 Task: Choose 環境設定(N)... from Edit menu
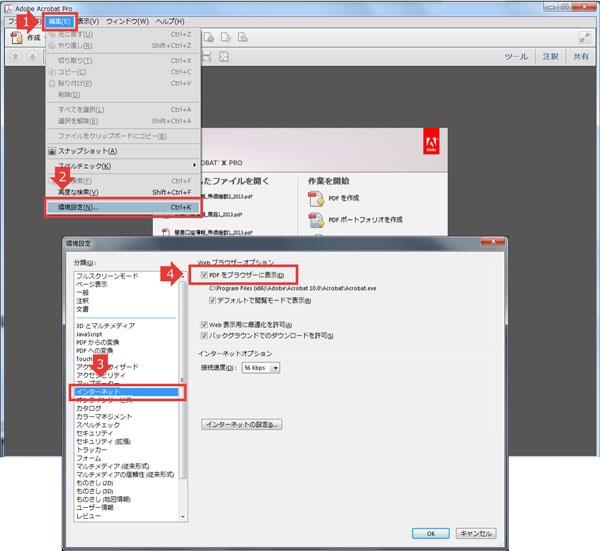(124, 207)
